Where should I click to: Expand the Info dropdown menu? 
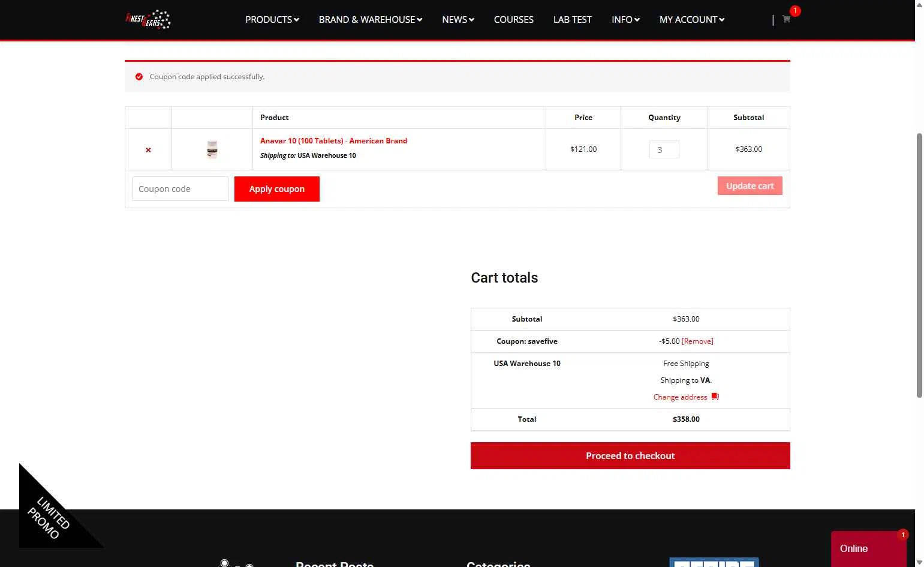625,19
